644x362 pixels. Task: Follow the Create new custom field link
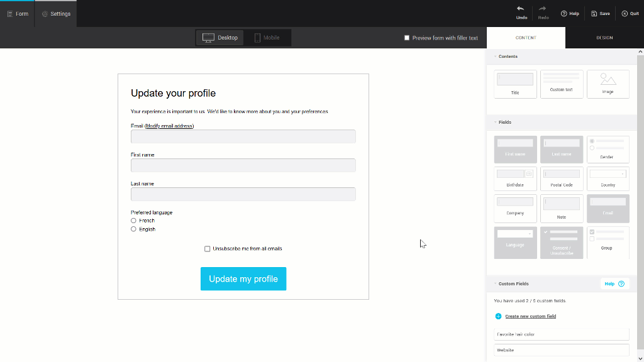tap(530, 316)
